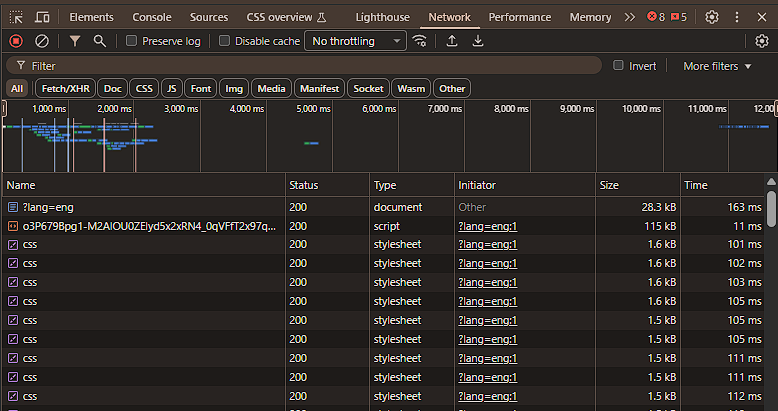This screenshot has height=411, width=778.
Task: Tick the Invert filter checkbox
Action: coord(619,66)
